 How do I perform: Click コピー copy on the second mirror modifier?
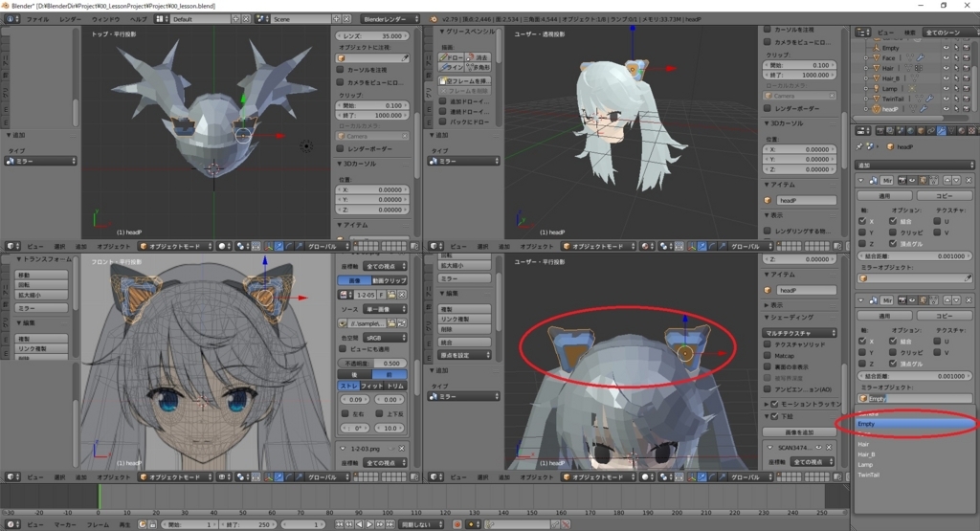944,316
